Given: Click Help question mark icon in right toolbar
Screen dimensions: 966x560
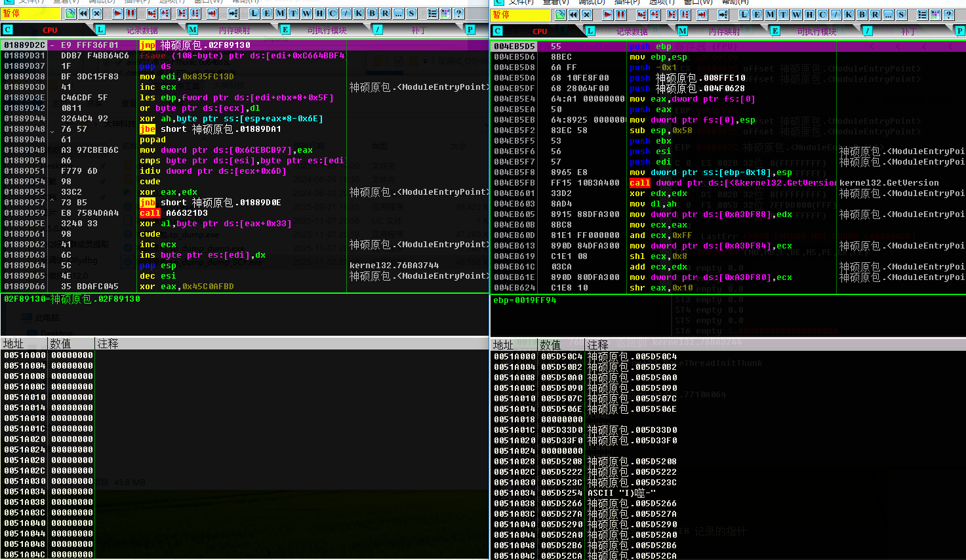Looking at the screenshot, I should coord(948,14).
